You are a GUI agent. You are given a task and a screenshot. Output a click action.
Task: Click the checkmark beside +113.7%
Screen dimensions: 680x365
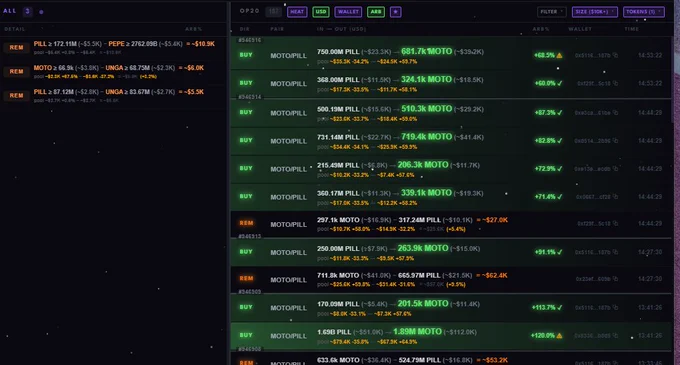click(560, 307)
